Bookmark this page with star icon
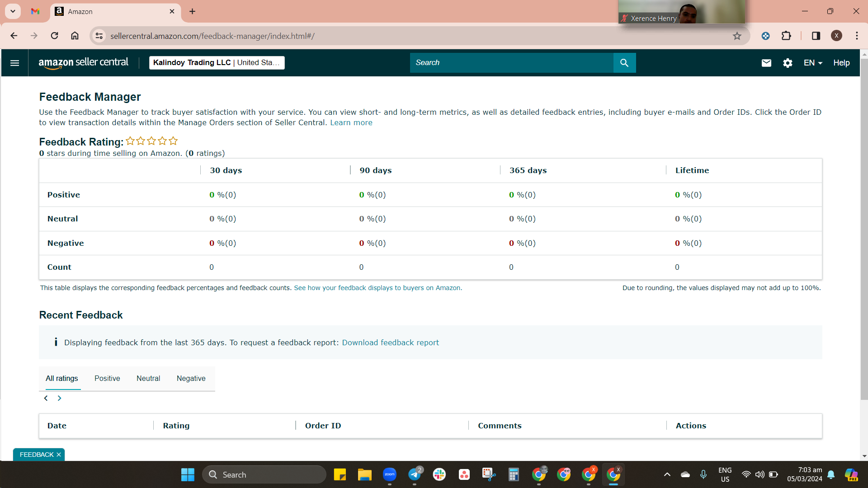This screenshot has height=488, width=868. [x=737, y=36]
